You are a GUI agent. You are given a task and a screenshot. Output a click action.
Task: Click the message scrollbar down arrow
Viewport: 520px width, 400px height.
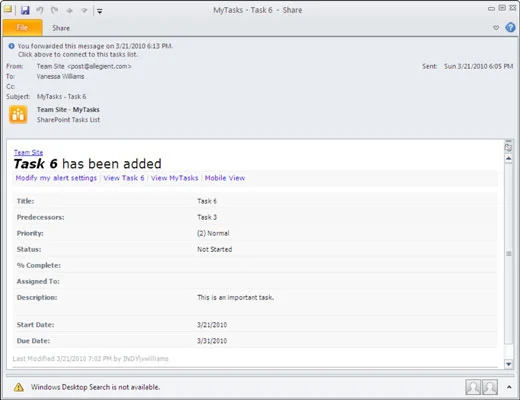pyautogui.click(x=508, y=364)
